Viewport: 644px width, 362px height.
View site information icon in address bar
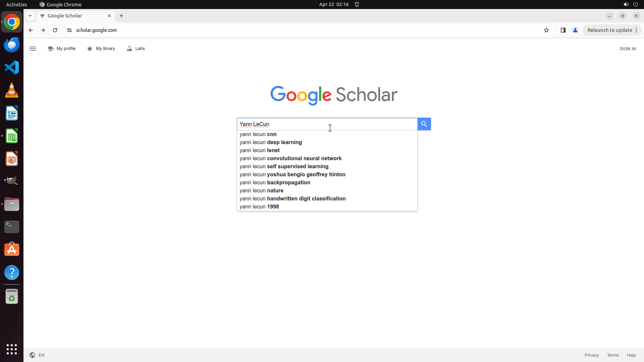coord(69,30)
